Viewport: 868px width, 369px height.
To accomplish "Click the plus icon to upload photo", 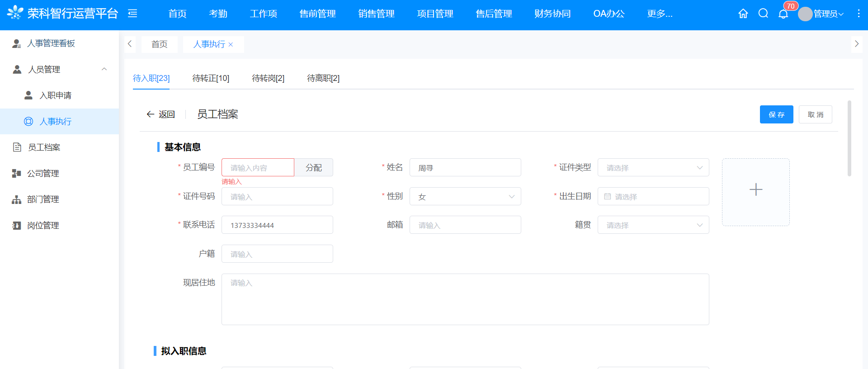I will click(755, 189).
